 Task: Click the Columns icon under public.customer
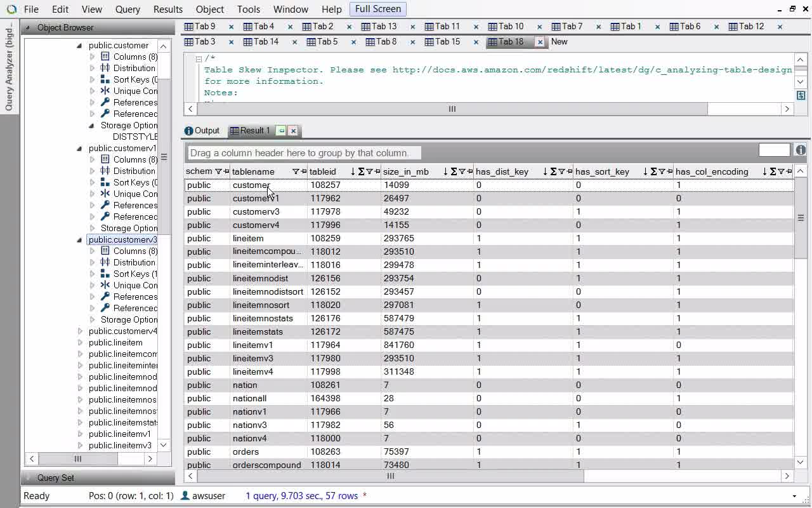click(x=105, y=57)
